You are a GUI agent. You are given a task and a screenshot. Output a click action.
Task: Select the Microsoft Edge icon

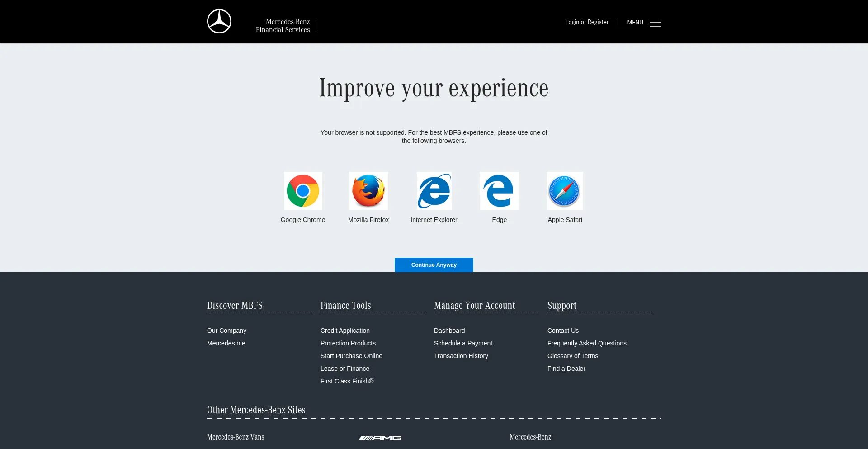tap(499, 191)
